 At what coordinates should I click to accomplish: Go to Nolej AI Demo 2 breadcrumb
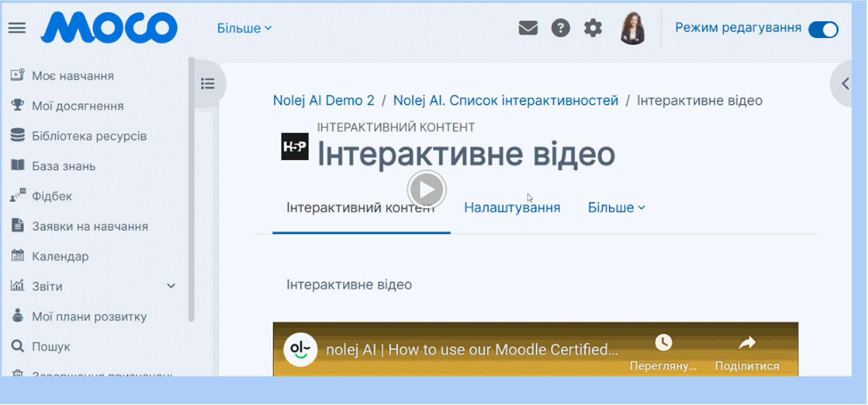[x=324, y=101]
